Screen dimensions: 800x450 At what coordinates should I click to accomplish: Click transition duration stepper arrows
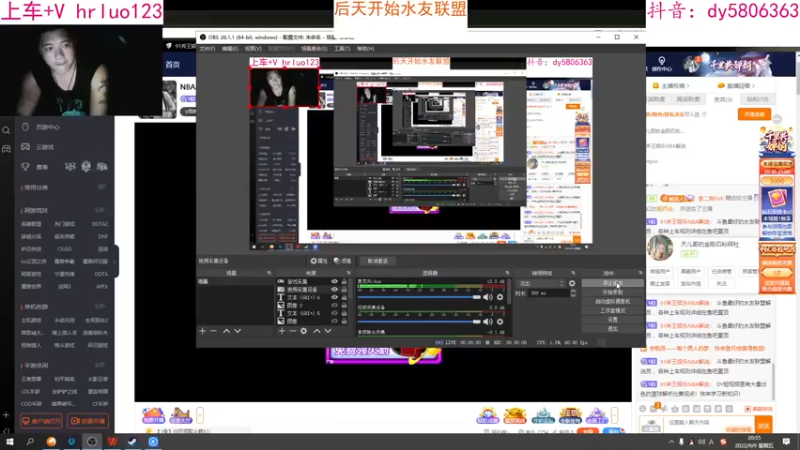(573, 293)
